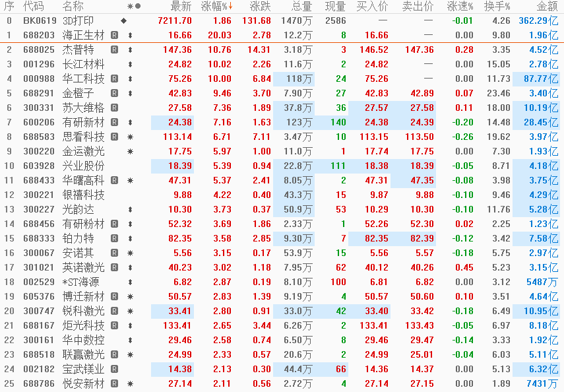Click the amount 10.95亿 for 锐科激光
The width and height of the screenshot is (564, 392).
point(541,311)
